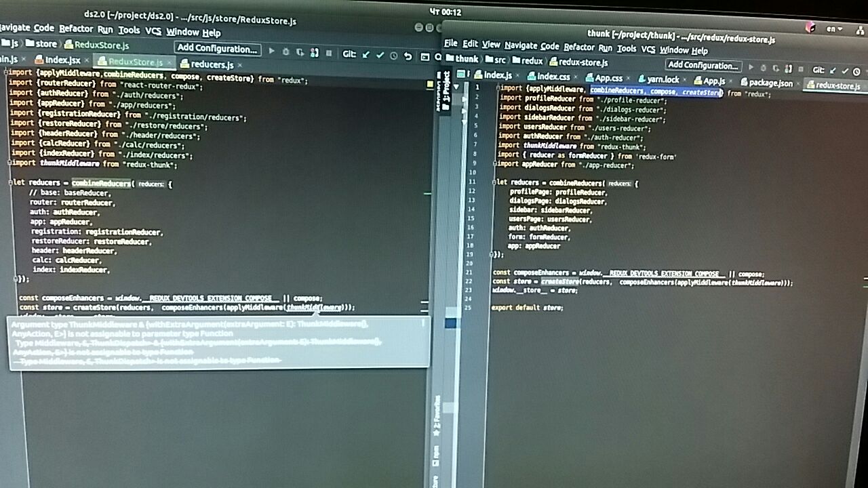Image resolution: width=868 pixels, height=488 pixels.
Task: Fold the import block in thunk editor
Action: (x=498, y=88)
